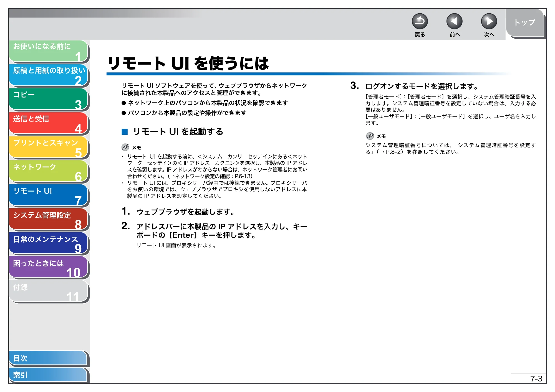Image resolution: width=555 pixels, height=392 pixels.
Task: Click the 次へ label text
Action: 489,35
